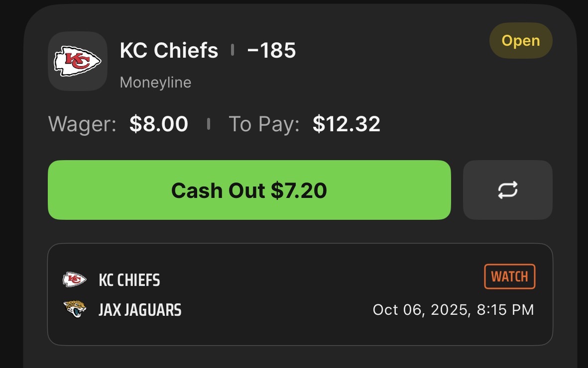Tap the 8:15 PM kickoff time
This screenshot has width=588, height=368.
click(505, 310)
